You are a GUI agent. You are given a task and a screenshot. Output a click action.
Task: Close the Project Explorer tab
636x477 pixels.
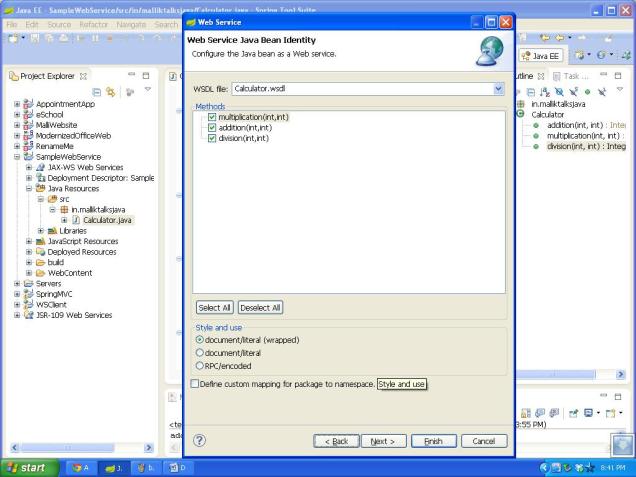[x=83, y=76]
